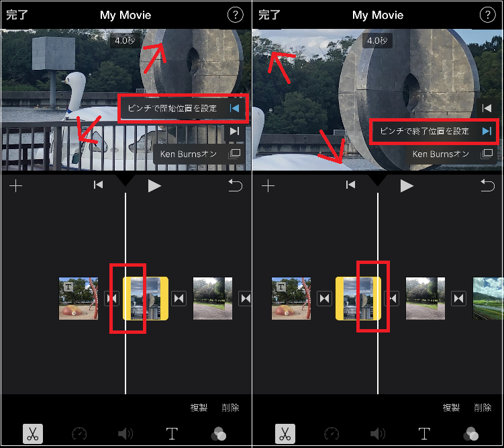
Task: Play the movie in right screen
Action: tap(407, 186)
